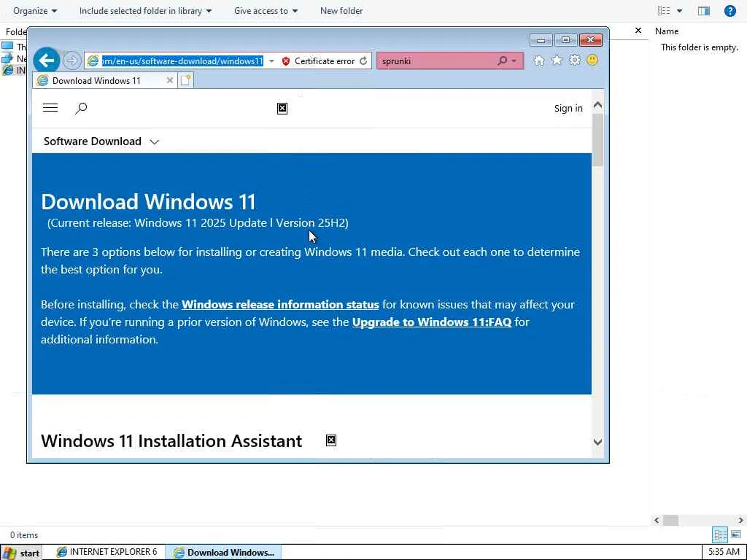This screenshot has width=747, height=560.
Task: Click the smiley feedback icon
Action: click(592, 60)
